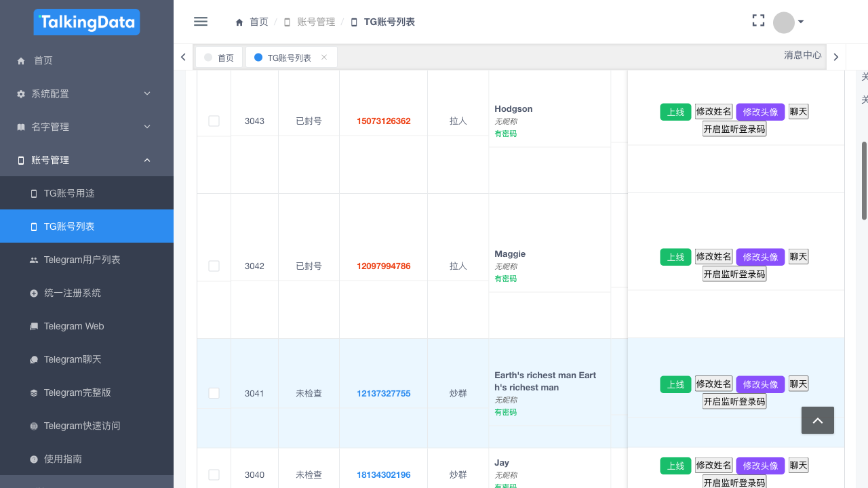Click the vertical page scrollbar

(x=864, y=180)
